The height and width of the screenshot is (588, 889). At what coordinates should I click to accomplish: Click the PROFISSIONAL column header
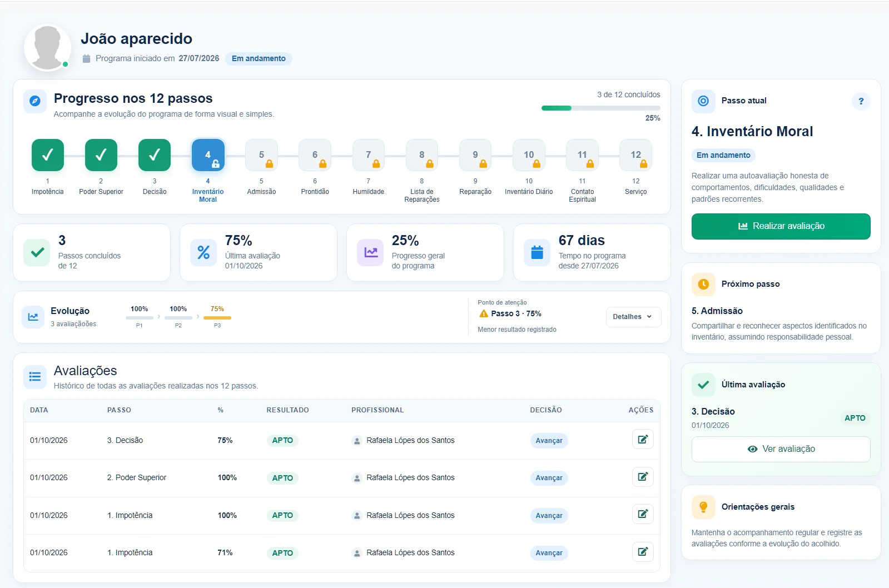pos(378,410)
